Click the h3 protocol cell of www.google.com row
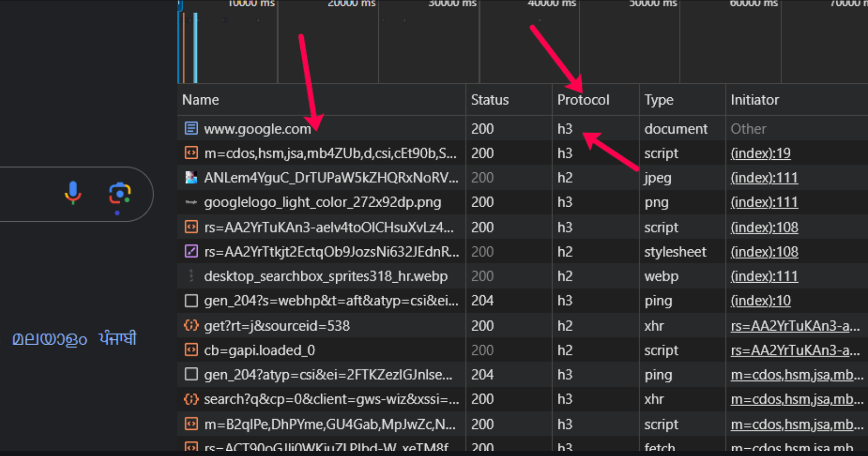This screenshot has width=868, height=456. (x=565, y=129)
